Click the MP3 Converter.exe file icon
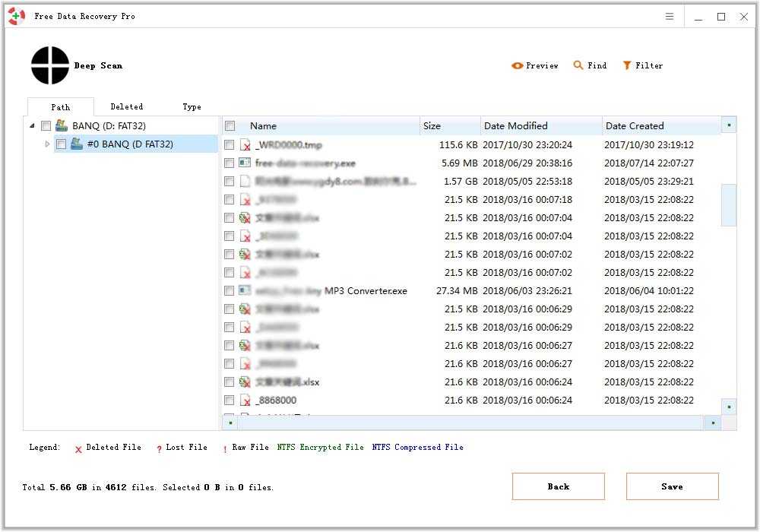Screen dimensions: 760x532 coord(245,290)
